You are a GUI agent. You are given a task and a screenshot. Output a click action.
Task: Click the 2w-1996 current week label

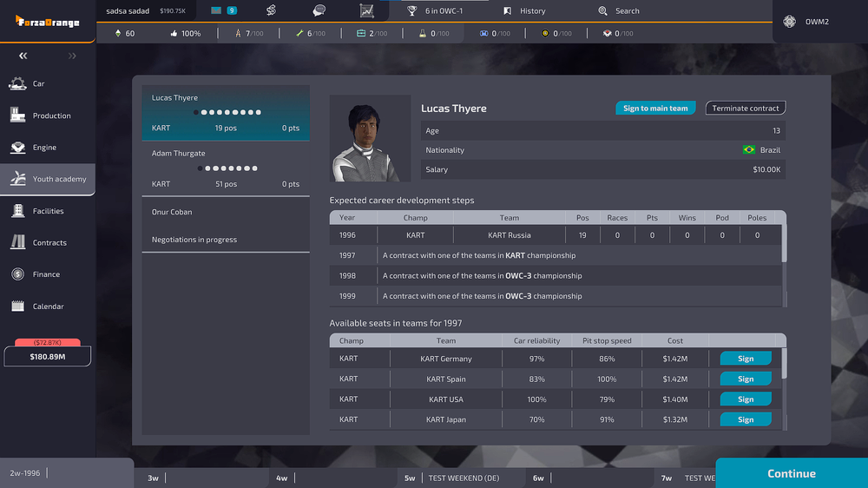click(25, 473)
